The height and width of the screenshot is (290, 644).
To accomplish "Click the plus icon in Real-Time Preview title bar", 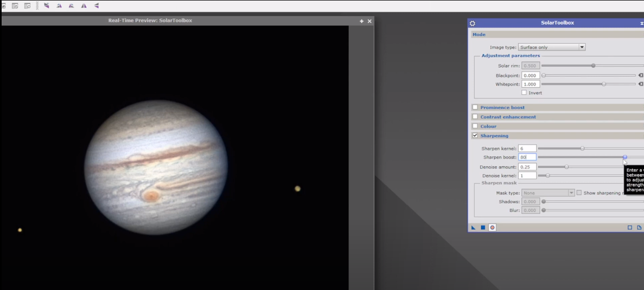I will coord(362,21).
